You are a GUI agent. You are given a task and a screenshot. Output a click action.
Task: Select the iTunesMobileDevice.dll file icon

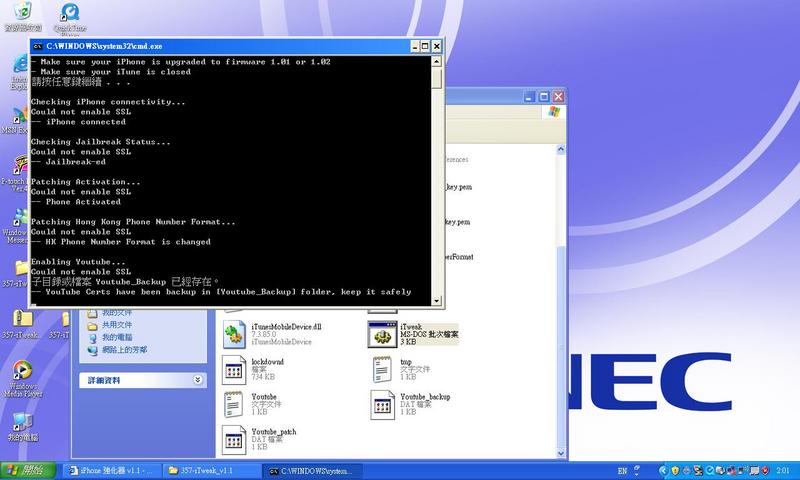[234, 335]
